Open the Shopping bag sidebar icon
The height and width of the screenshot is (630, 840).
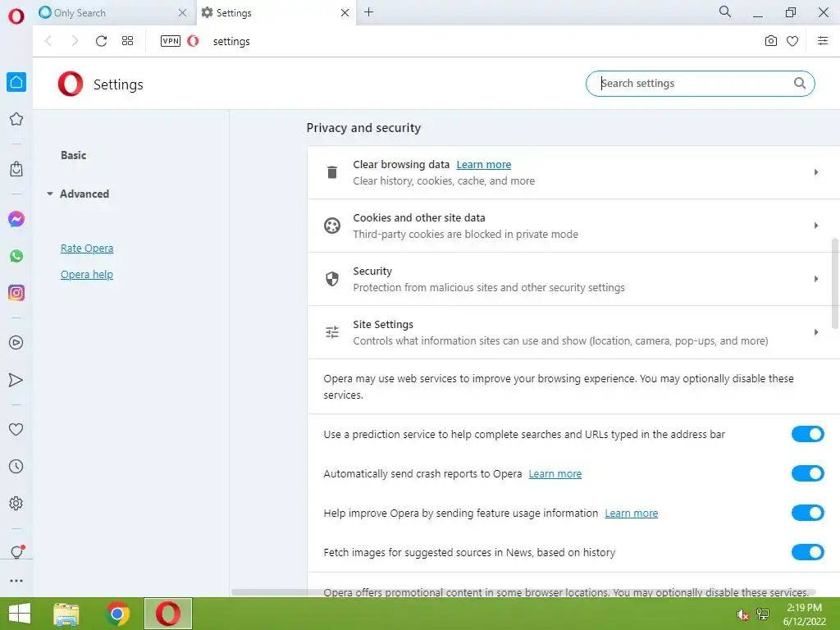tap(16, 169)
